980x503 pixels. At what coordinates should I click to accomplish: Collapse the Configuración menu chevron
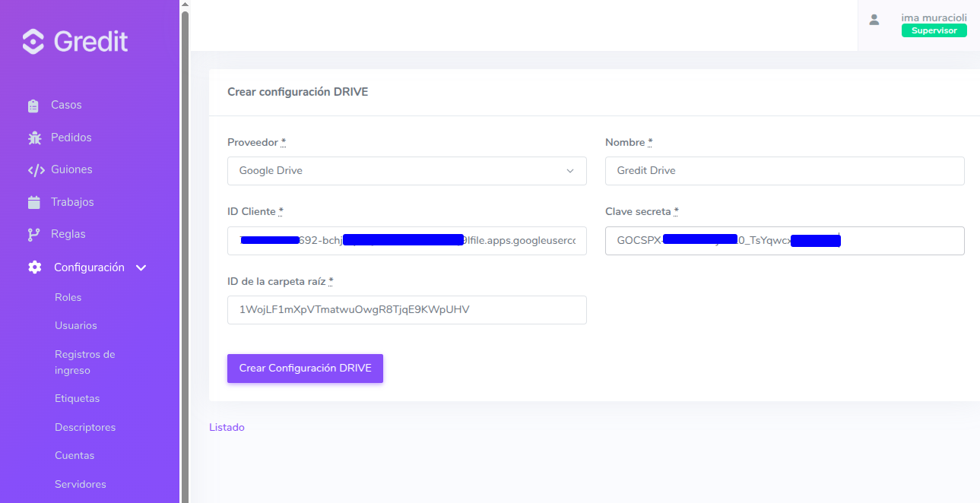tap(141, 268)
